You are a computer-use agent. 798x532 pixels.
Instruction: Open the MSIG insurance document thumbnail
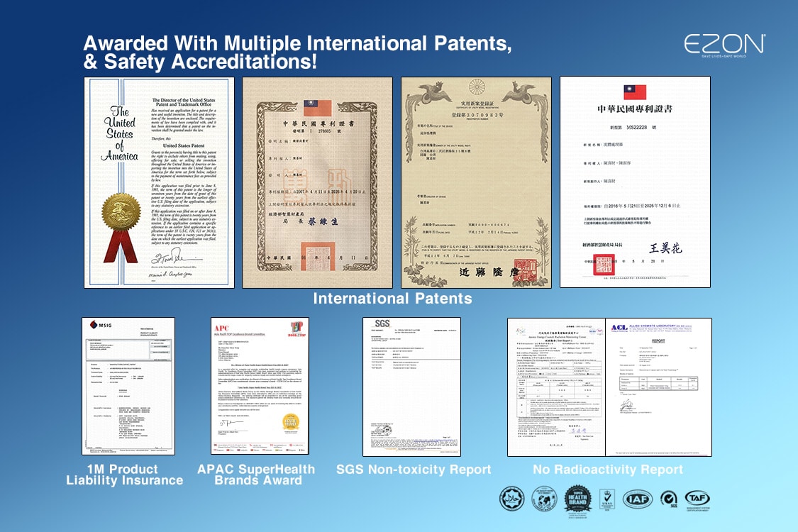128,386
